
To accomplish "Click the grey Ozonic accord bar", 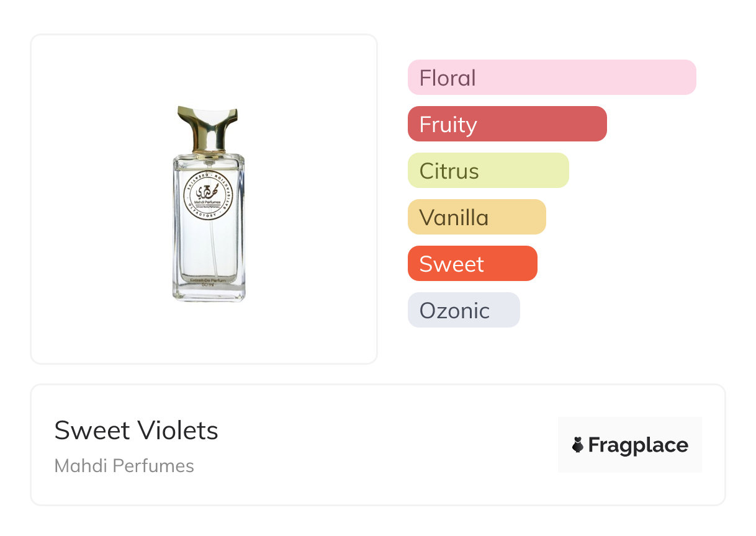I will coord(464,310).
